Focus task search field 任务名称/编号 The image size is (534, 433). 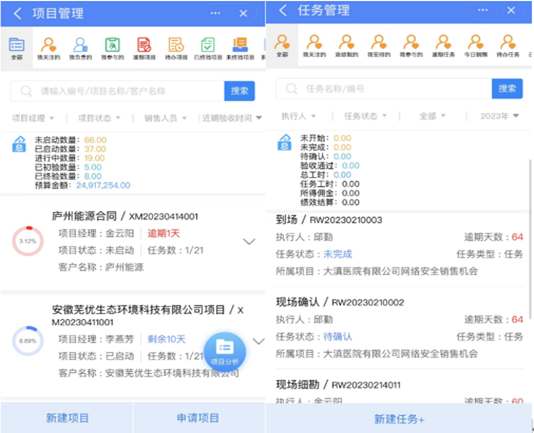(384, 89)
